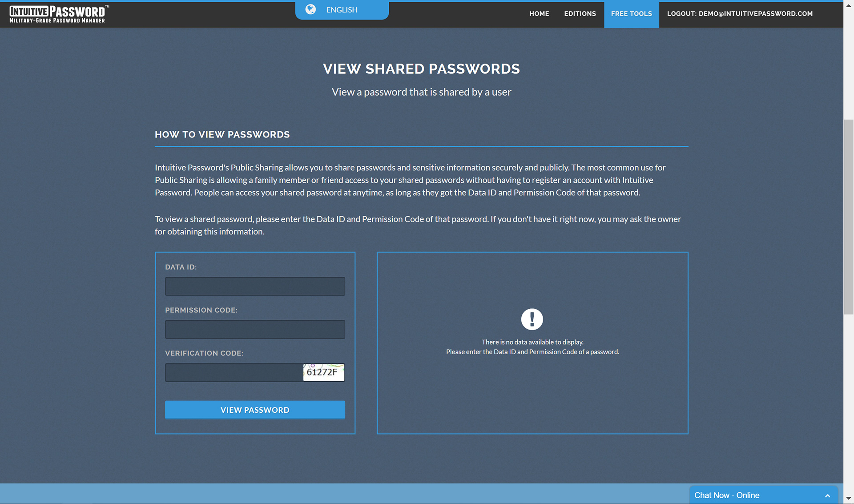The width and height of the screenshot is (854, 504).
Task: Click the View Shared Passwords heading
Action: click(x=421, y=69)
